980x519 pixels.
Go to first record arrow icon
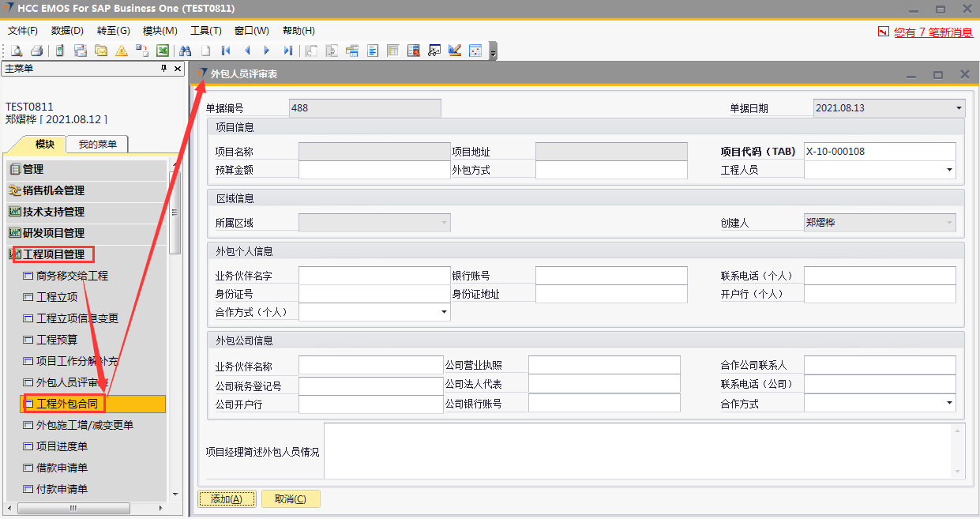(226, 51)
